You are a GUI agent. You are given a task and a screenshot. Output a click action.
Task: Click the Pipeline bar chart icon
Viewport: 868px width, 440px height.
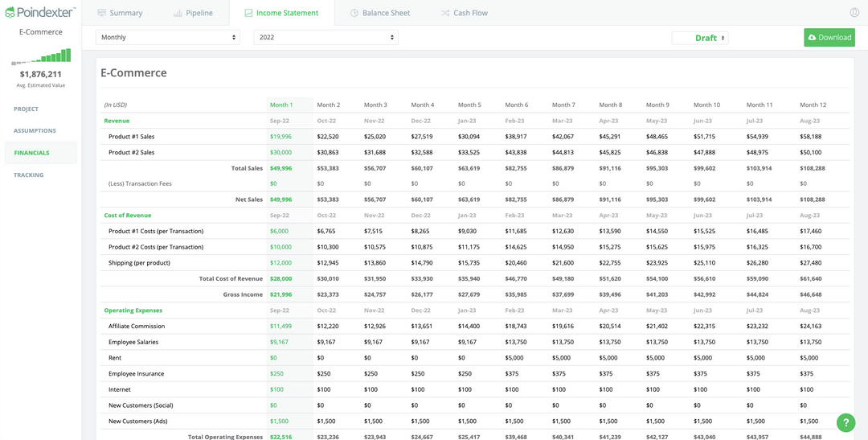[x=178, y=13]
